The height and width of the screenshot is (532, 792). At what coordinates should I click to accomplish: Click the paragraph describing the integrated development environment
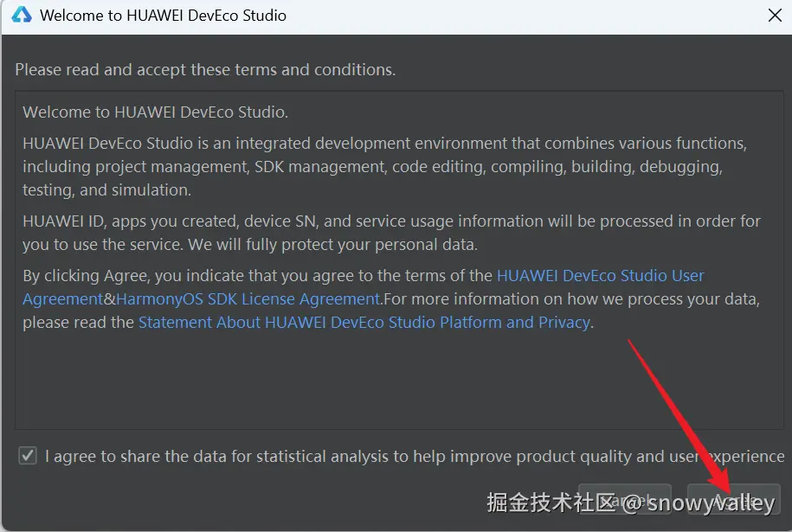tap(384, 167)
